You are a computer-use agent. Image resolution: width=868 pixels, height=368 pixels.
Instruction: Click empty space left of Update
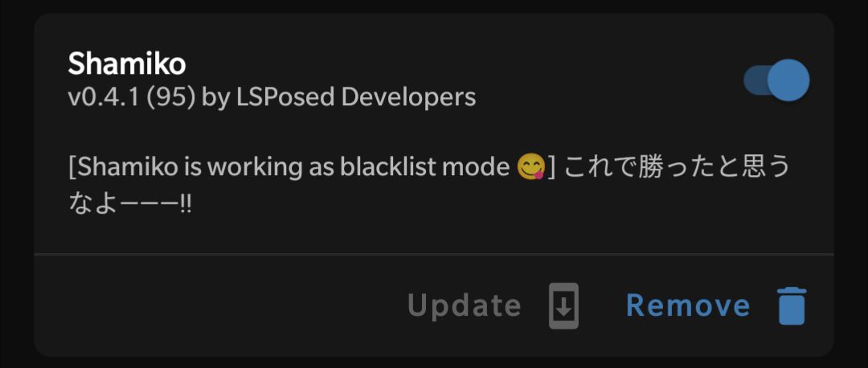click(x=222, y=305)
